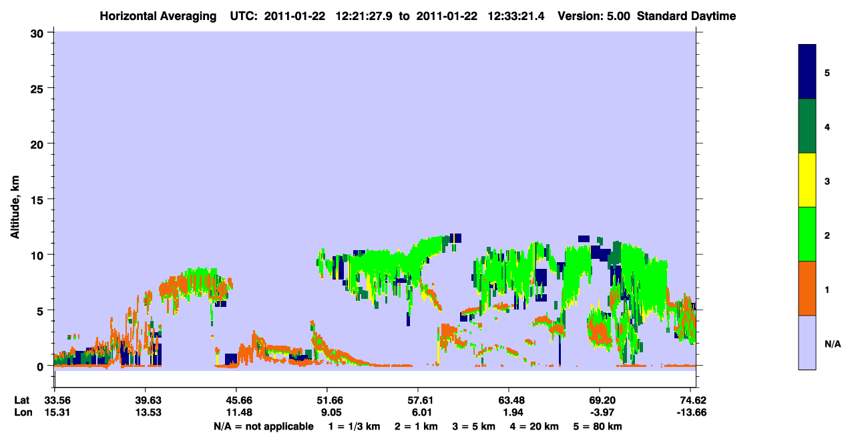Click 'Version: 5.00' in the title

[x=594, y=16]
